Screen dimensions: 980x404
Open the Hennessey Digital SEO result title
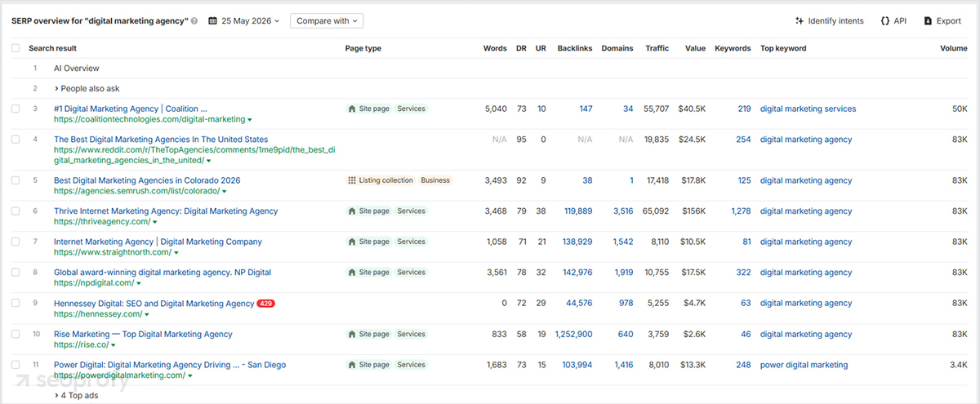pos(154,304)
